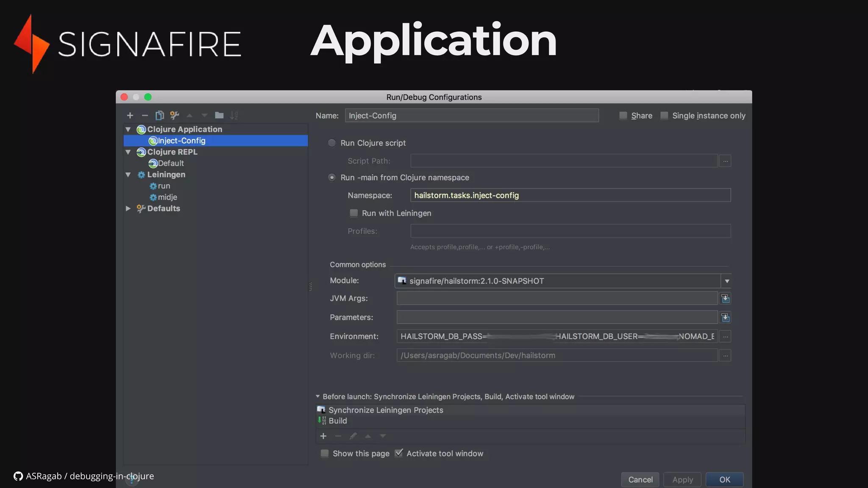Select the Build launch task
This screenshot has height=488, width=868.
coord(332,421)
